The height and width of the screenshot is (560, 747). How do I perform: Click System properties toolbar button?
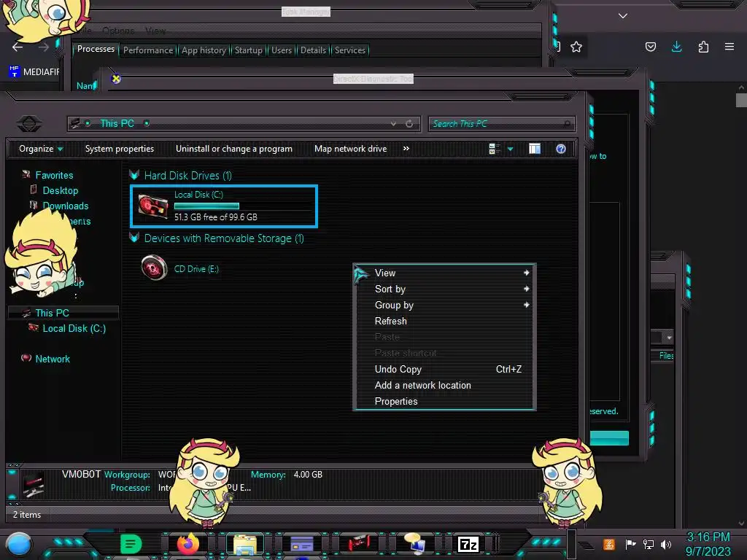[120, 149]
